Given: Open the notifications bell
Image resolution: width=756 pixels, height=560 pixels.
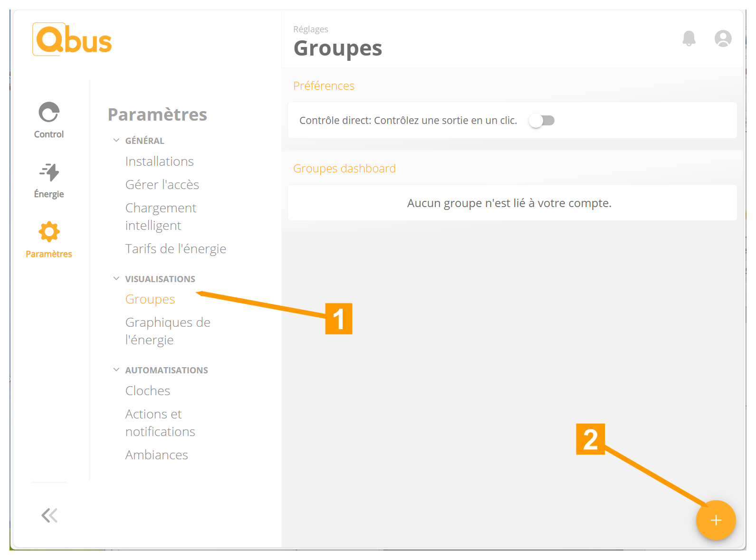Looking at the screenshot, I should 689,38.
